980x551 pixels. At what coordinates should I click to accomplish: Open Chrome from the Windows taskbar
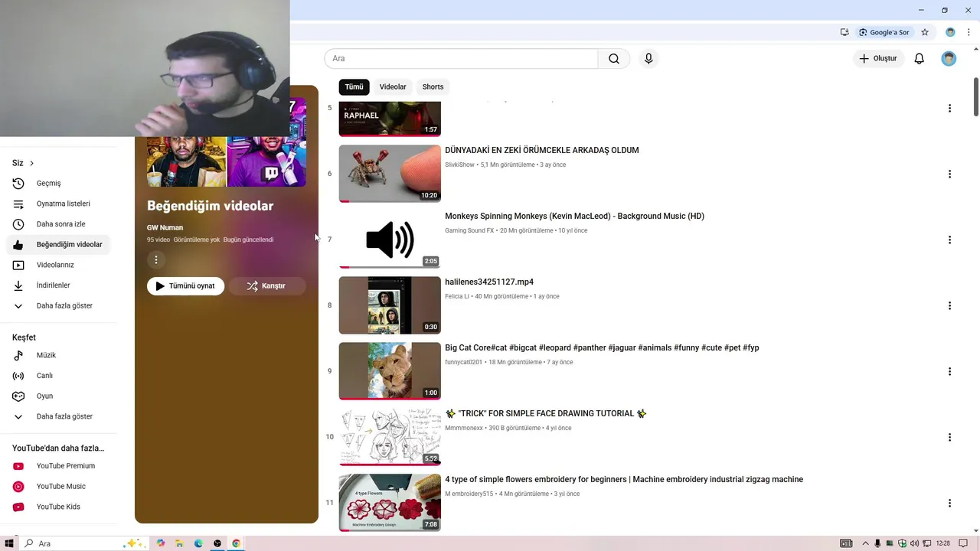pyautogui.click(x=237, y=543)
